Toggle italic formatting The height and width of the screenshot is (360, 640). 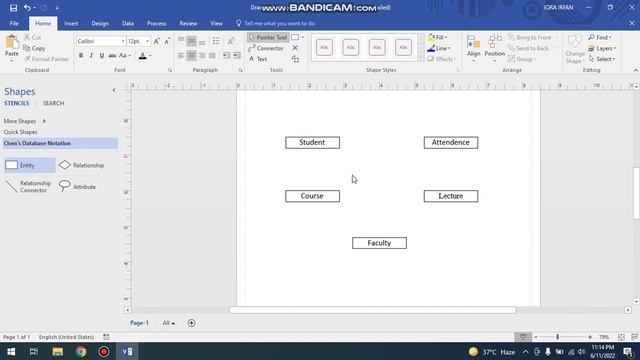[x=91, y=56]
